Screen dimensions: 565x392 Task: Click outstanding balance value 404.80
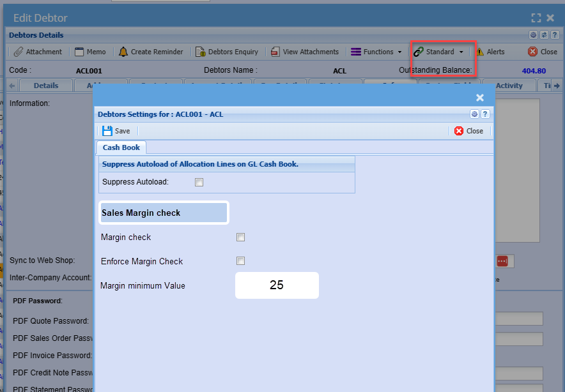(534, 71)
